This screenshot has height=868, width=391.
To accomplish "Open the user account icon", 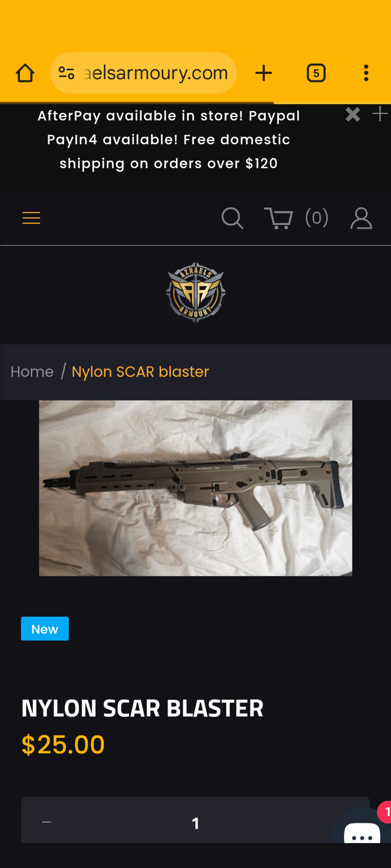I will pos(361,218).
